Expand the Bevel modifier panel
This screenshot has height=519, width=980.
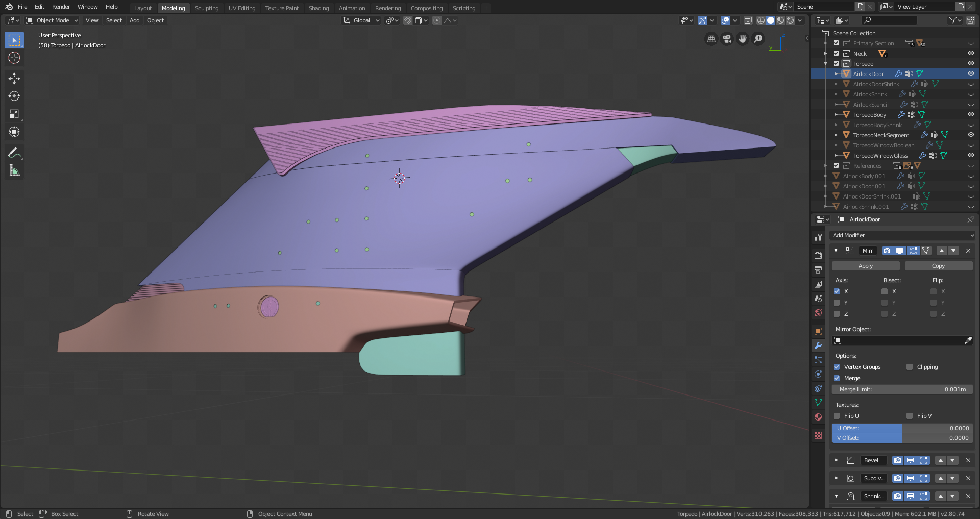(x=836, y=460)
